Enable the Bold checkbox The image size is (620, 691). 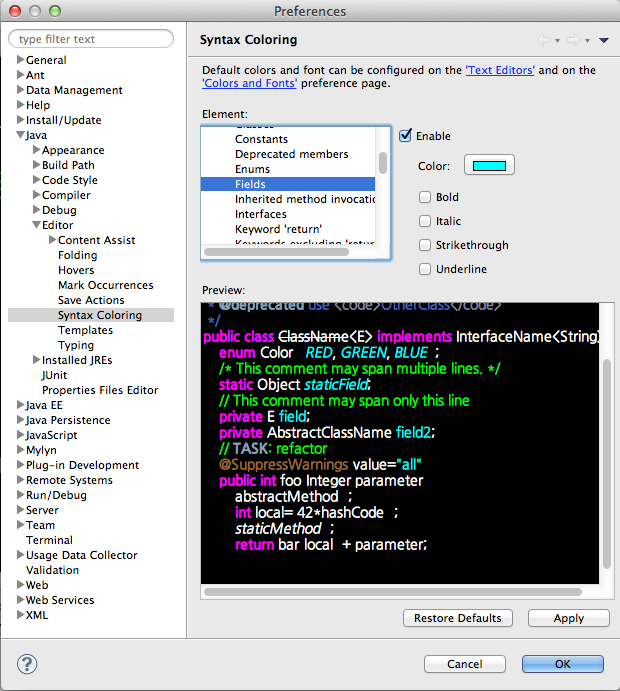(425, 197)
